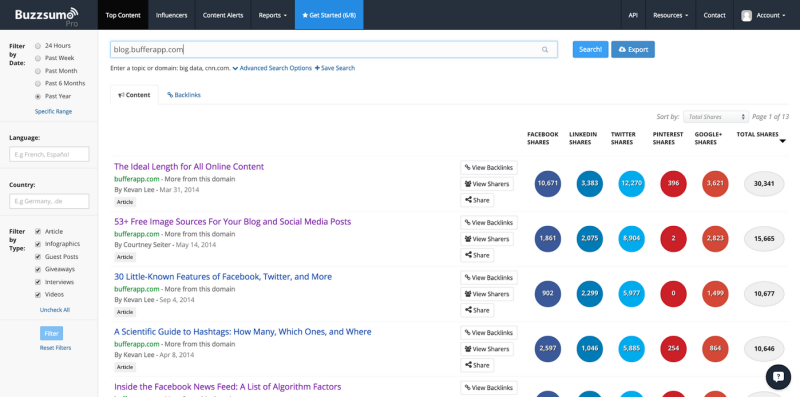Click Facebook shares circle 2,597
Screen dimensions: 800x397
tap(547, 349)
